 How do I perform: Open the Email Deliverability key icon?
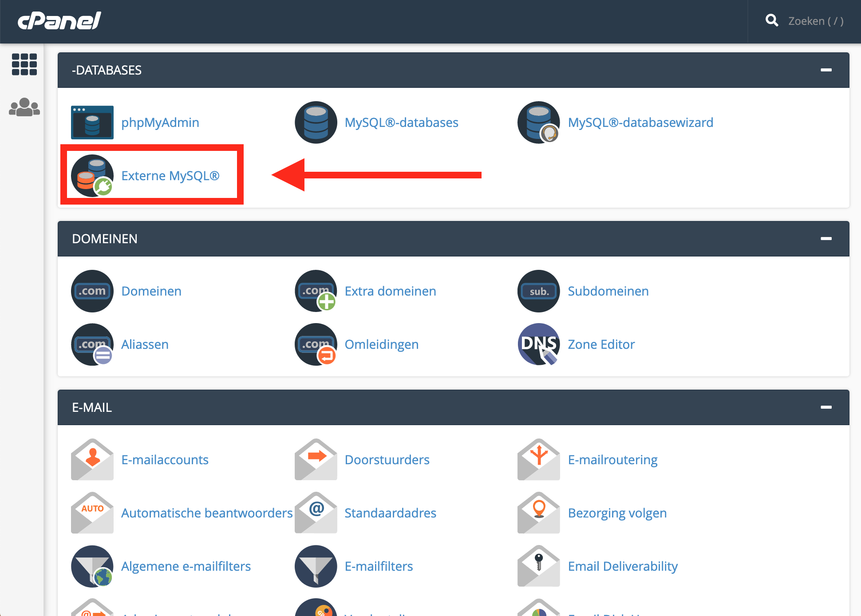pyautogui.click(x=539, y=566)
